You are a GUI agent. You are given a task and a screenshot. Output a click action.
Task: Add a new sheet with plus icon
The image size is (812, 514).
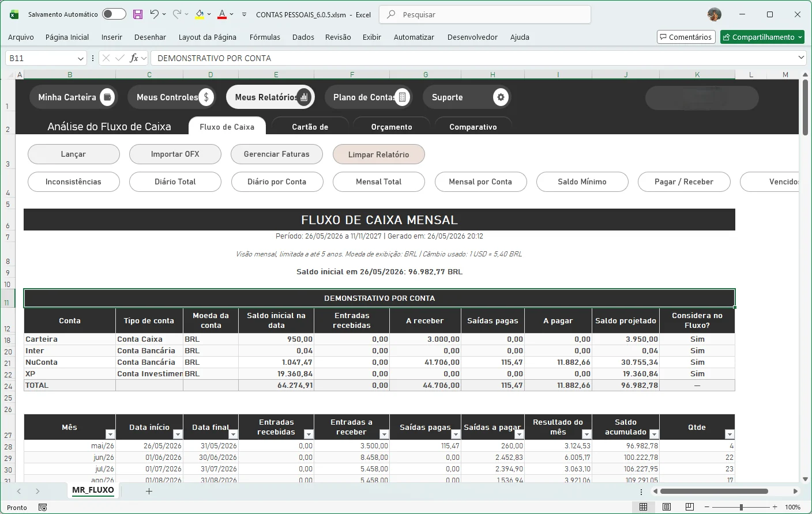click(x=149, y=491)
